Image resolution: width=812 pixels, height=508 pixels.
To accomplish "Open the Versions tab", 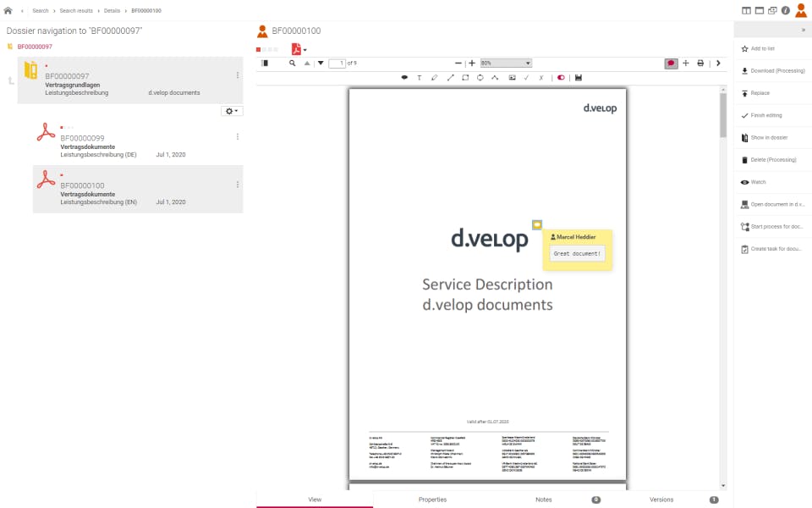I will [661, 500].
